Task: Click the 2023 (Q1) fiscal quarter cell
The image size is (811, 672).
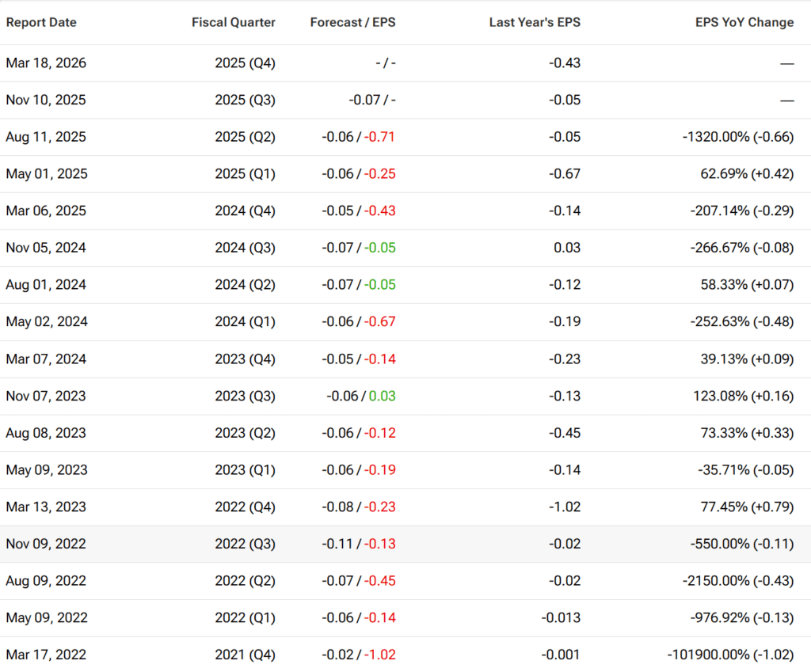Action: 245,470
